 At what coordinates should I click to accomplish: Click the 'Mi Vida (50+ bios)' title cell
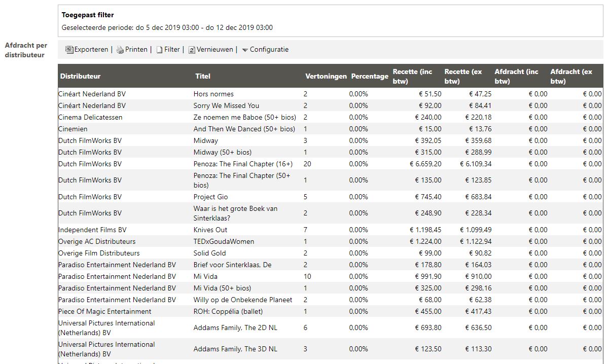[222, 288]
